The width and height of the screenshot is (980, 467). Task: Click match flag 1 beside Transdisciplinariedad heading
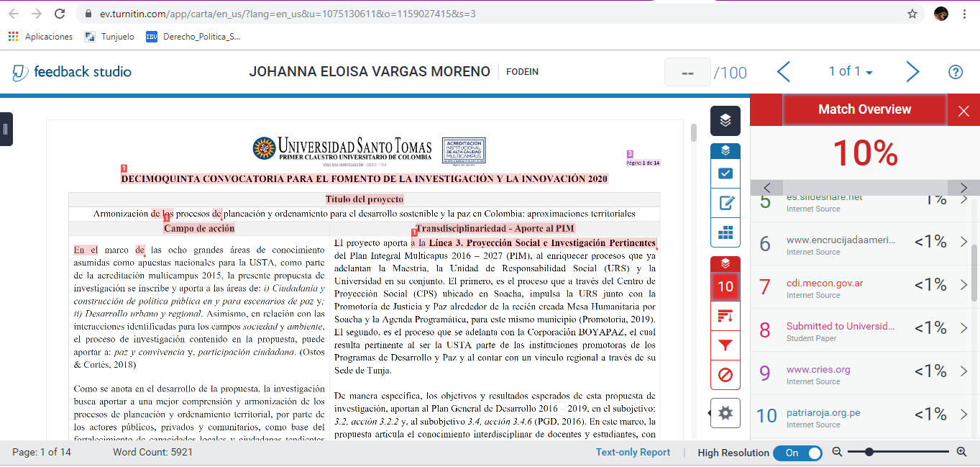point(414,232)
